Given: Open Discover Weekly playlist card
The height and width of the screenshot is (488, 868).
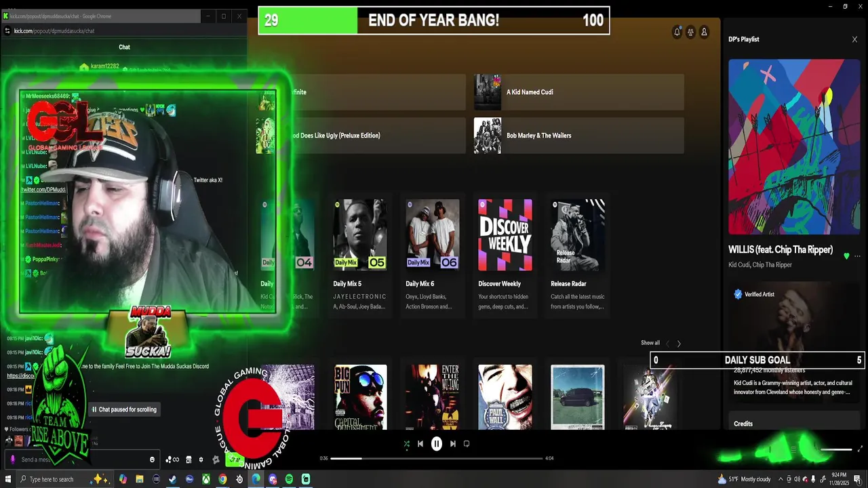Looking at the screenshot, I should (505, 256).
